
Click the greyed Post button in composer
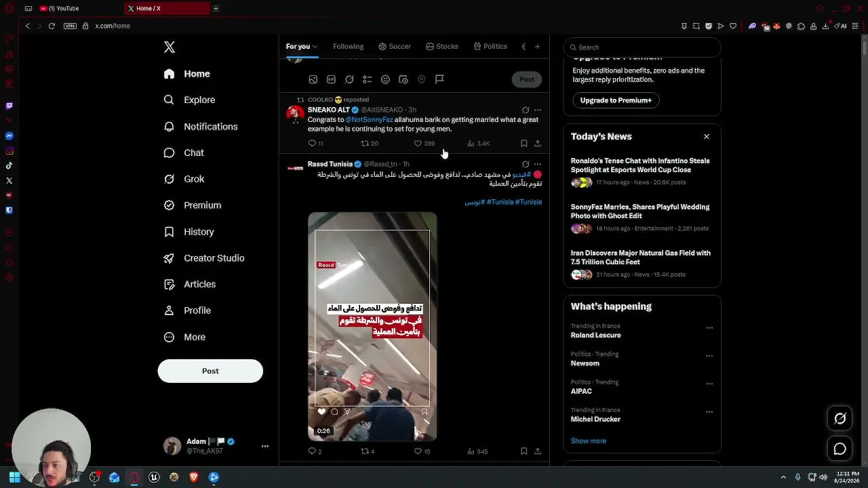click(x=527, y=79)
